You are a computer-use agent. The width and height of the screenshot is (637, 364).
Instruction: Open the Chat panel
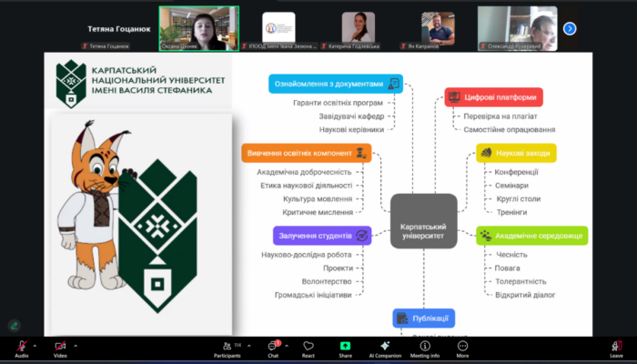[272, 347]
